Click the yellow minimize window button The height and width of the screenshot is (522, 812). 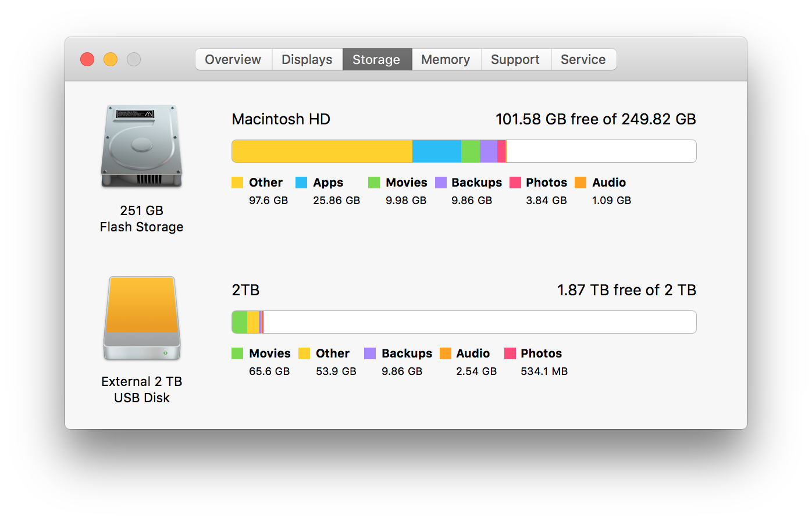(111, 59)
